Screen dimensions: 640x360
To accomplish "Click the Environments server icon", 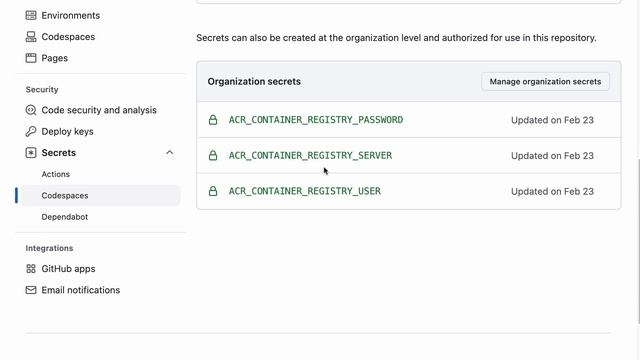I will tap(31, 16).
